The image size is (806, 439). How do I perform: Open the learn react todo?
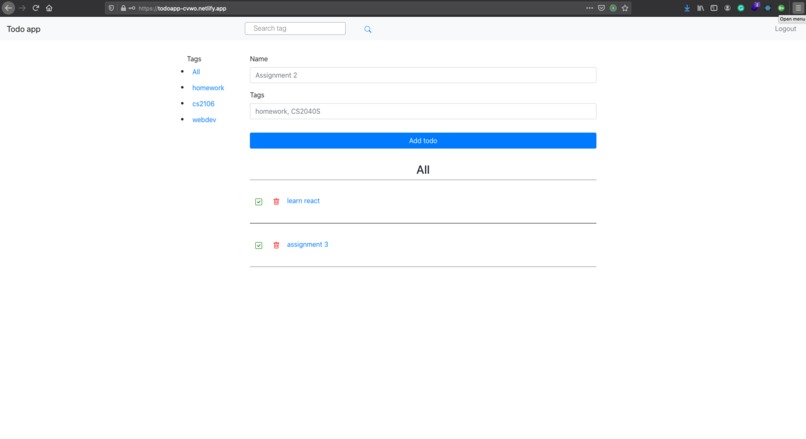point(303,201)
